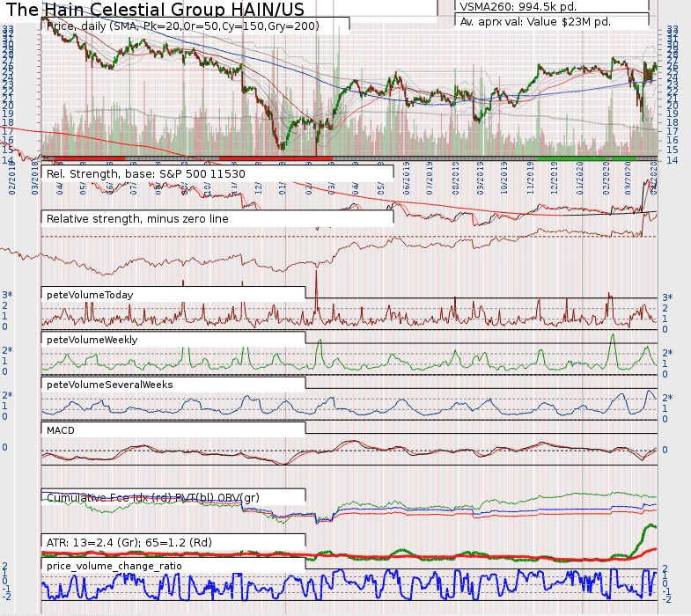Click the '2*' label right of peteVolumeSeveralWeeks
Screen dimensions: 691x616
[667, 399]
